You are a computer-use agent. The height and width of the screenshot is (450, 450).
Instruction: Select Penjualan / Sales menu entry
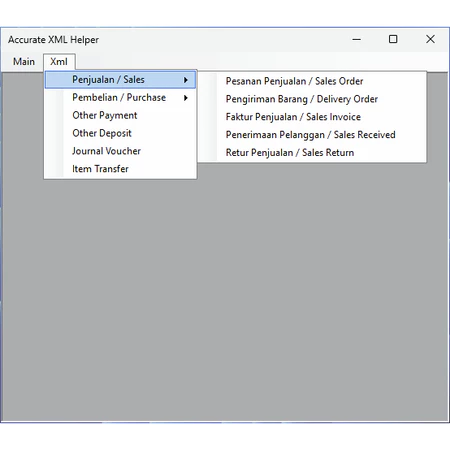click(x=120, y=80)
